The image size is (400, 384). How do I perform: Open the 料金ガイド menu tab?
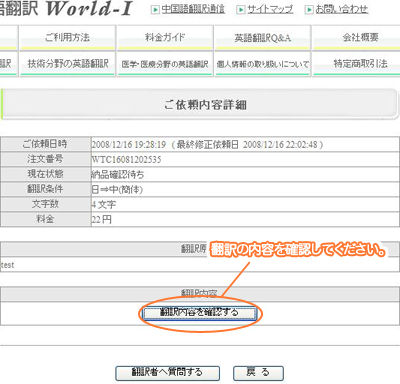pos(165,38)
